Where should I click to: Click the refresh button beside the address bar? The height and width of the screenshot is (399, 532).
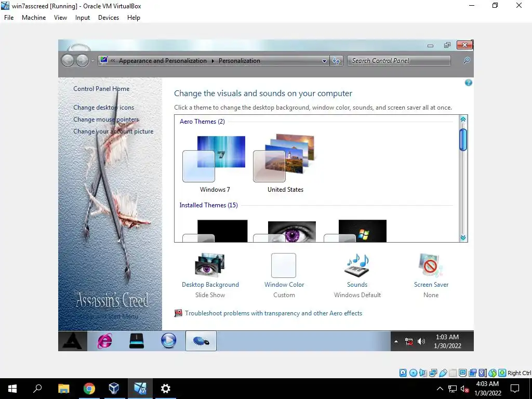(336, 61)
